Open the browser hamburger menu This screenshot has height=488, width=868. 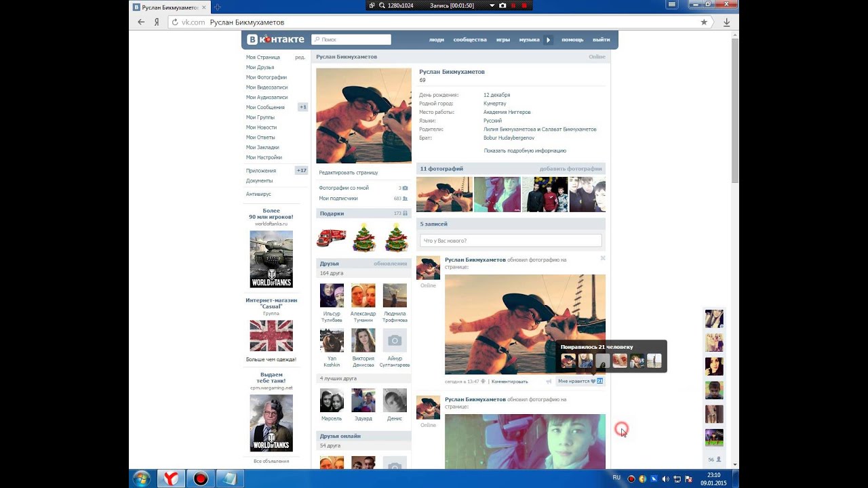[672, 5]
